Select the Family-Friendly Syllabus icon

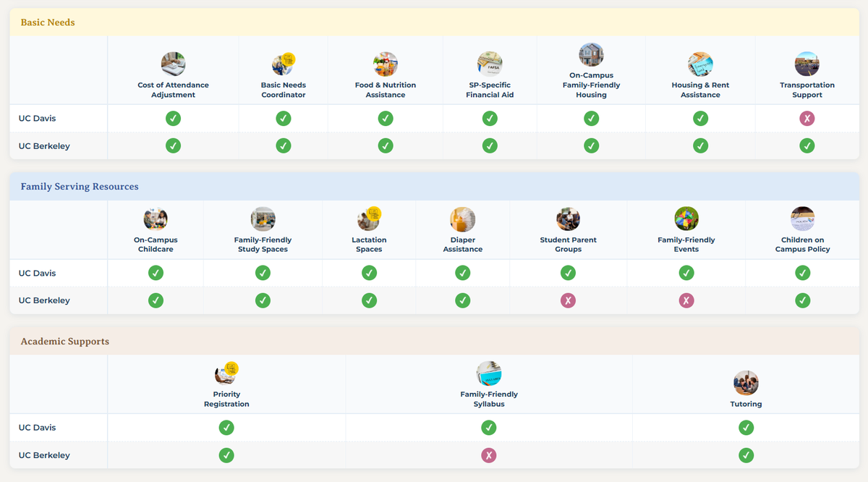pos(489,373)
